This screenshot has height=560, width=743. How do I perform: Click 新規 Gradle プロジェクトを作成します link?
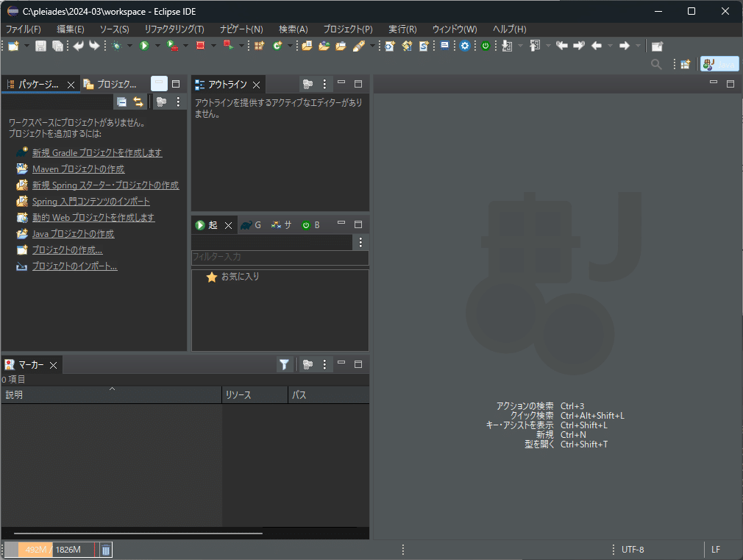(97, 152)
